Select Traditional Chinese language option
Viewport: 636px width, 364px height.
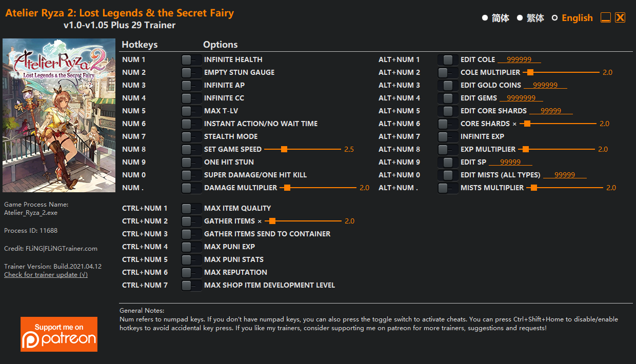pos(520,18)
